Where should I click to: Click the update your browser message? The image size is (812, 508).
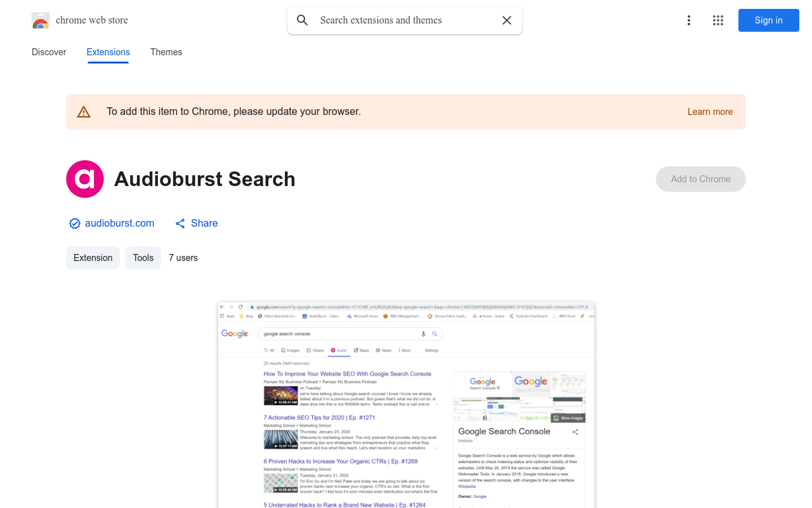233,112
